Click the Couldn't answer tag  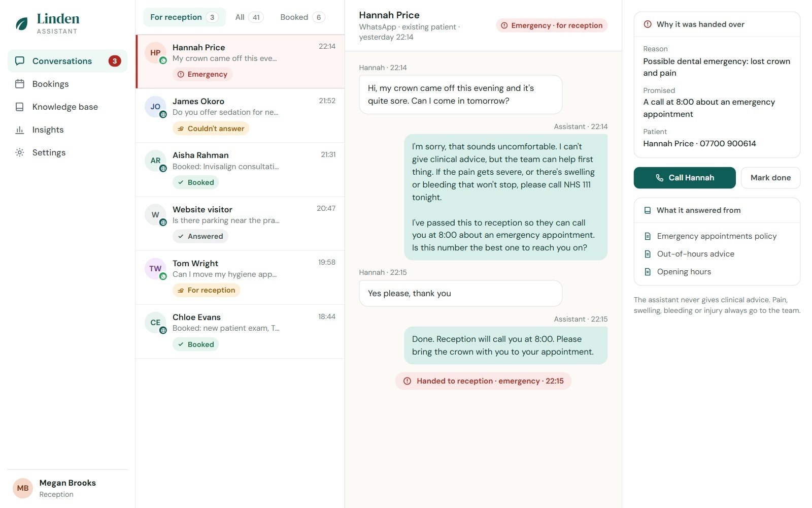tap(211, 129)
